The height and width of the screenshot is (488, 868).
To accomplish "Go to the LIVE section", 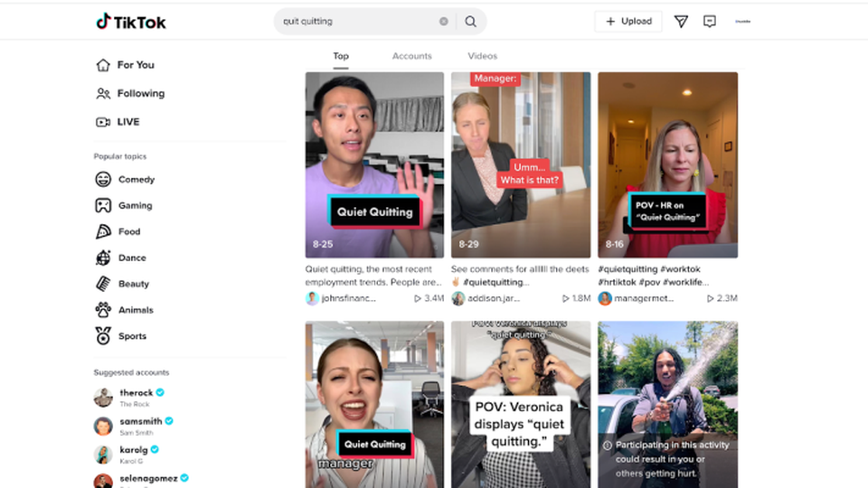I will [x=127, y=122].
